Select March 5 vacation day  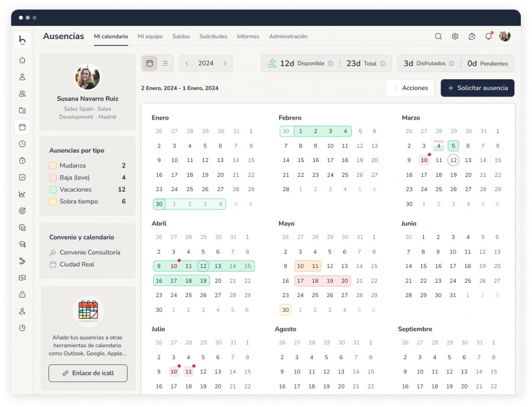[x=453, y=146]
